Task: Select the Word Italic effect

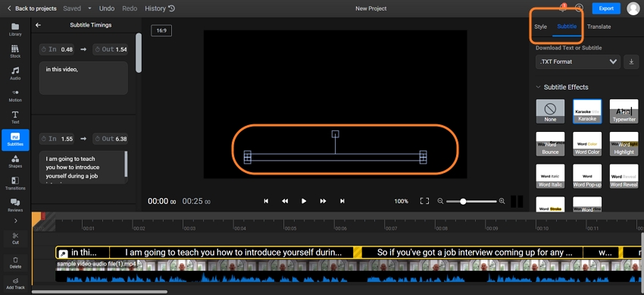Action: click(550, 176)
